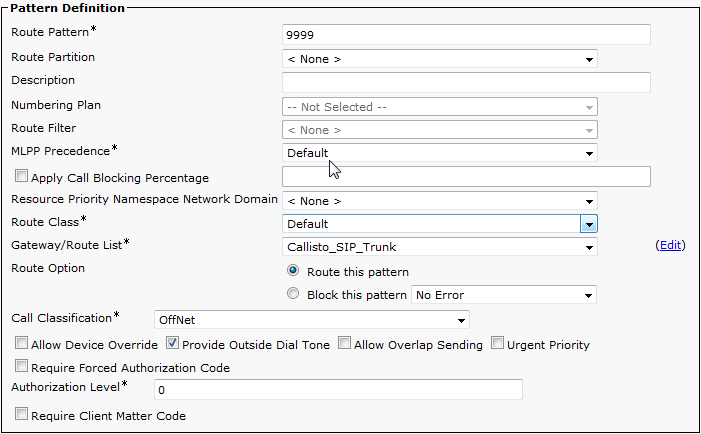Toggle the Allow Device Override checkbox

point(21,343)
